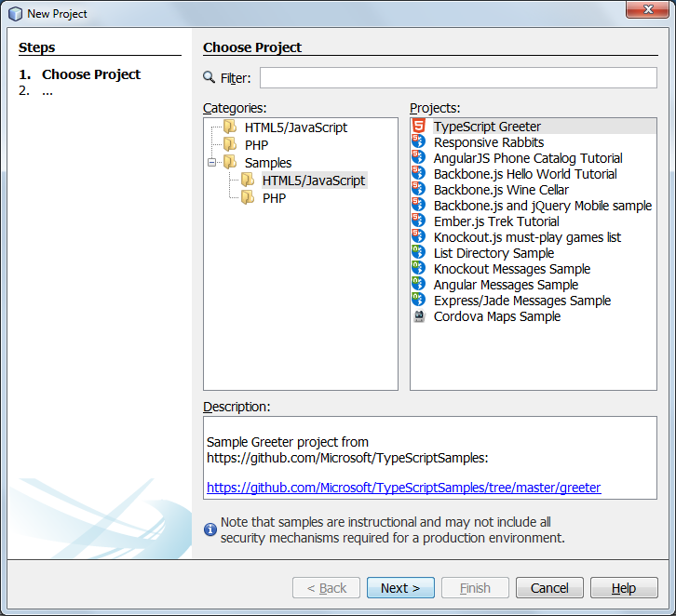Viewport: 676px width, 616px height.
Task: Click the Backbone.js and jQuery Mobile sample icon
Action: (x=419, y=205)
